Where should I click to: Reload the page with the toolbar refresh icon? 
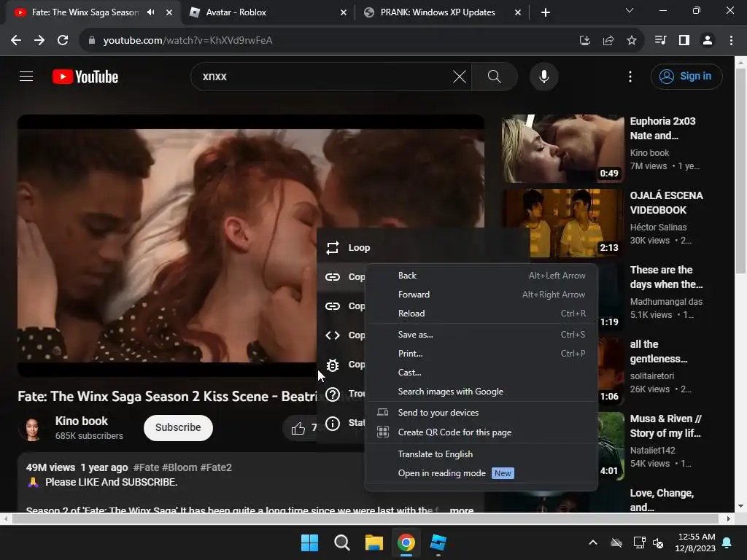click(x=63, y=41)
